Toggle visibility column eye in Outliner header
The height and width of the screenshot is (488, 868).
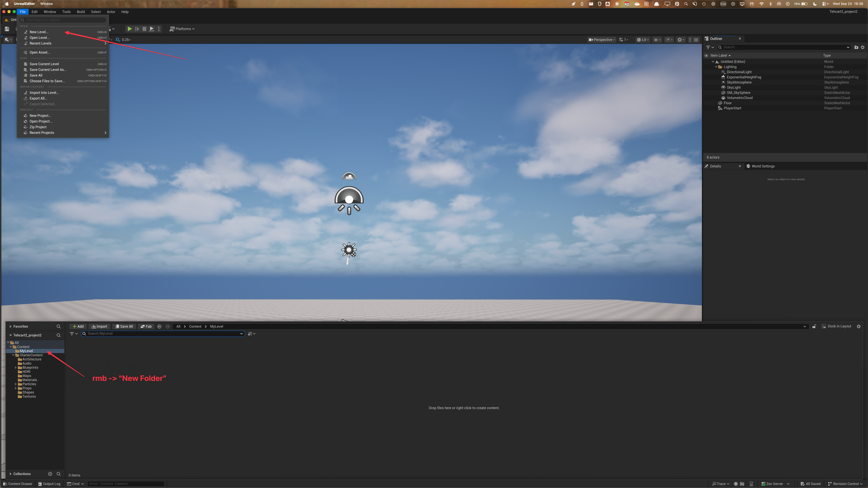[706, 56]
